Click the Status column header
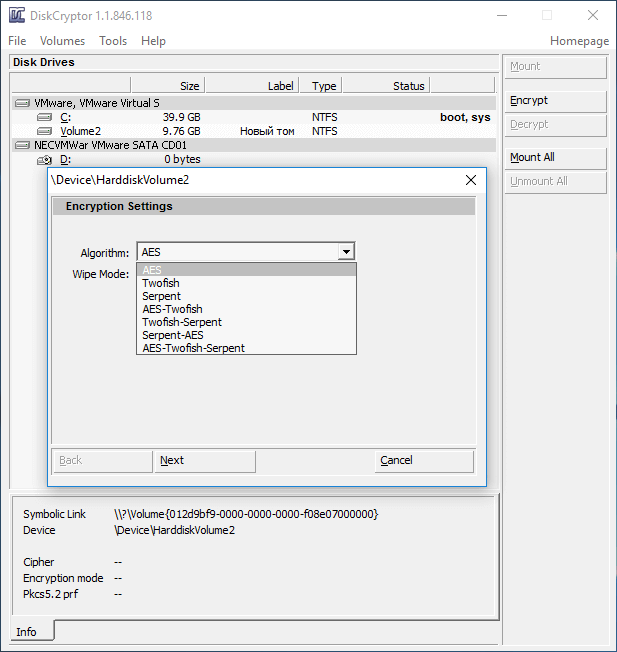 coord(386,86)
